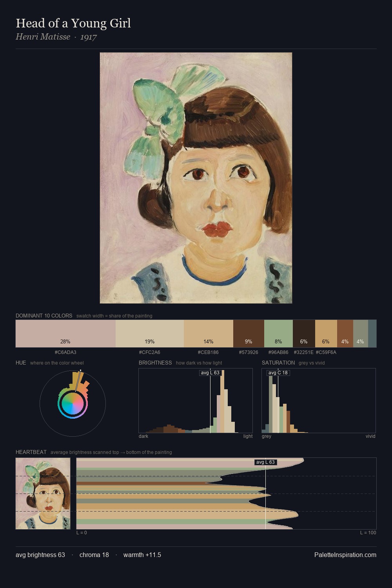Select the 19% cream swatch #CFC2A6

tap(150, 334)
